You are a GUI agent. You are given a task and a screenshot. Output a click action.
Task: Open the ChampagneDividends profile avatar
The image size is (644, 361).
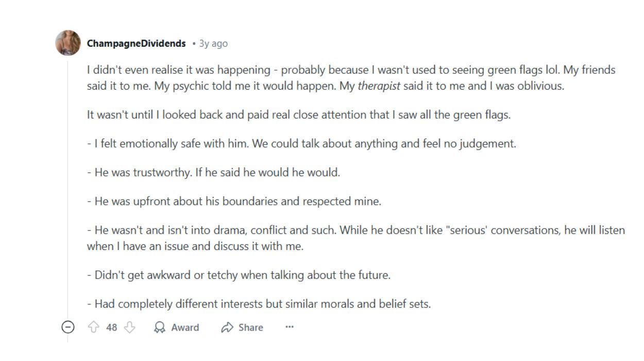pyautogui.click(x=68, y=43)
